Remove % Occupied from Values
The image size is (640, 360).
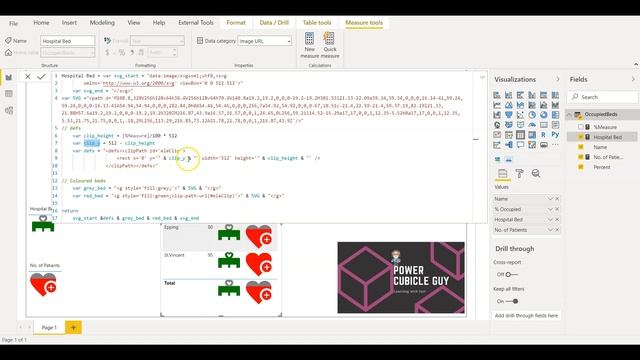coord(557,209)
